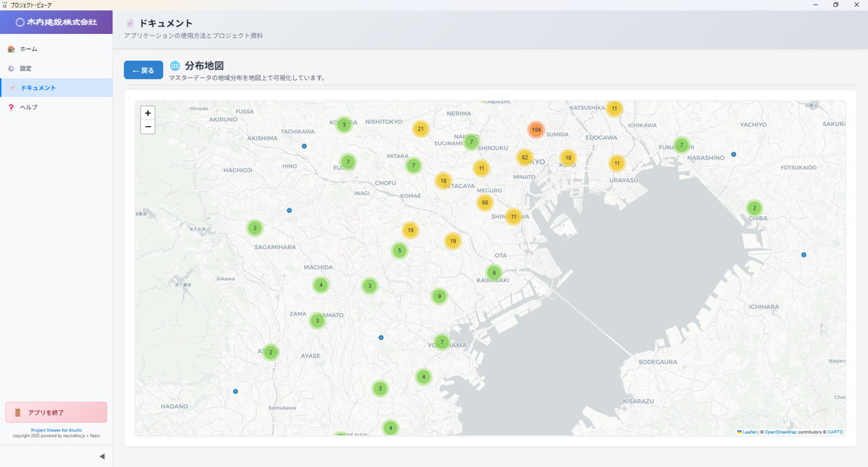
Task: Open the ホーム menu item
Action: pyautogui.click(x=28, y=49)
